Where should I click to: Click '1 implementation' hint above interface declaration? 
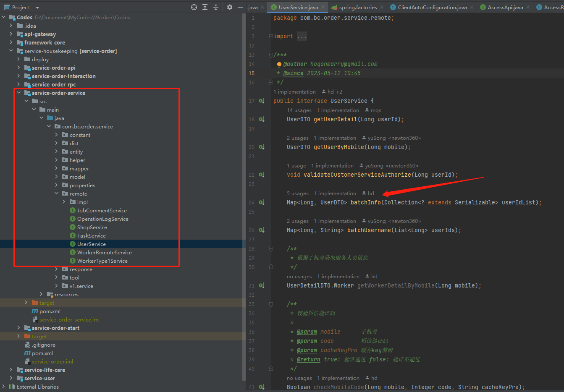tap(294, 92)
